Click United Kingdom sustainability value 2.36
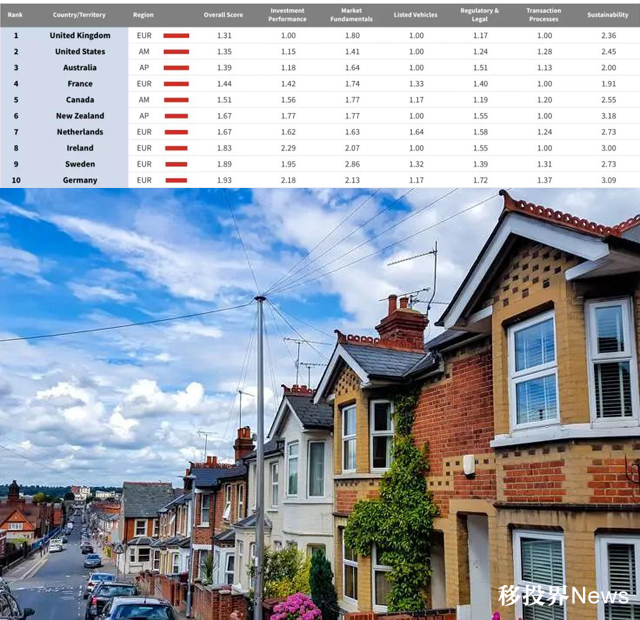This screenshot has width=640, height=620. pyautogui.click(x=609, y=36)
